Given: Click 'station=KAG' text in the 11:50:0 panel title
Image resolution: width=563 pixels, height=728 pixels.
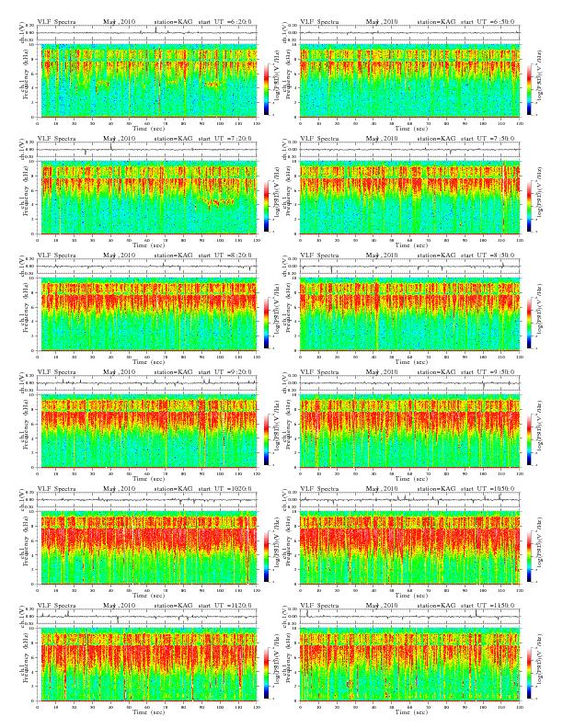Looking at the screenshot, I should click(436, 606).
